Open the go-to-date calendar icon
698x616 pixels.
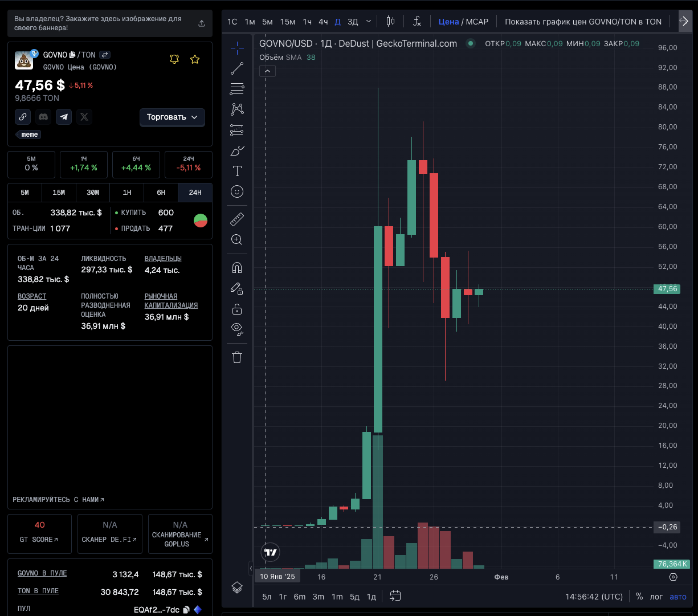(395, 597)
